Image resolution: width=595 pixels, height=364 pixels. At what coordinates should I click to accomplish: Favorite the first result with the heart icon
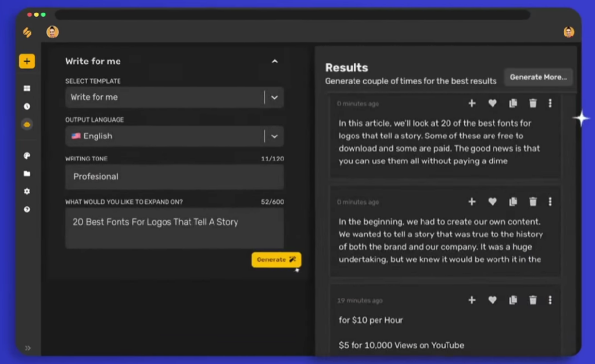(x=492, y=103)
